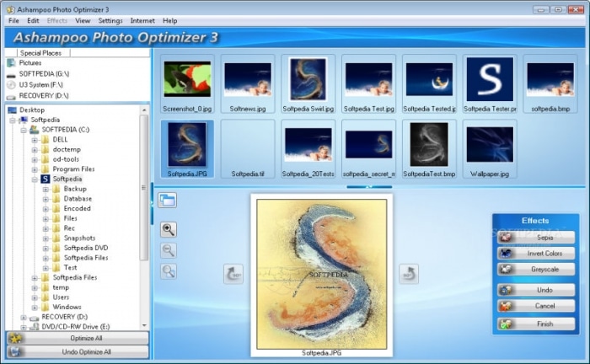This screenshot has width=590, height=364.
Task: Click the Undo Optimize All button
Action: pyautogui.click(x=78, y=352)
